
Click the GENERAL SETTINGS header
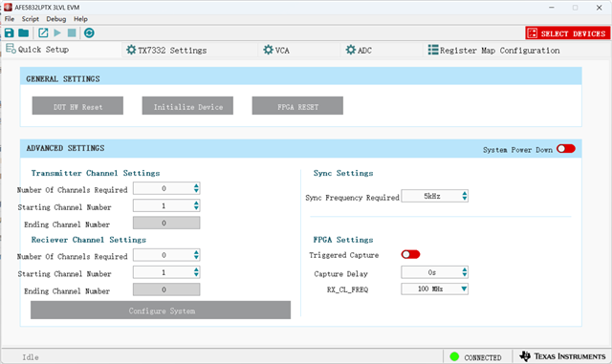click(x=63, y=78)
